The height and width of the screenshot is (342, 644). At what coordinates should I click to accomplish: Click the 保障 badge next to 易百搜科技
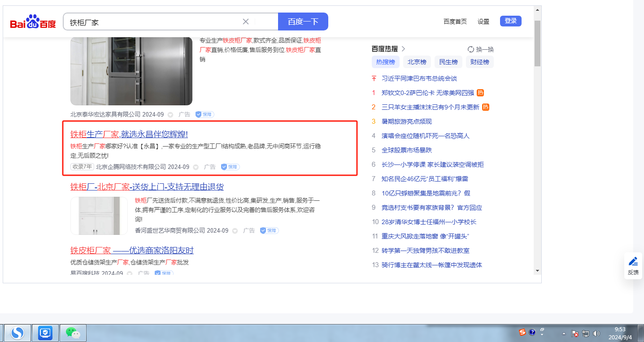point(164,273)
